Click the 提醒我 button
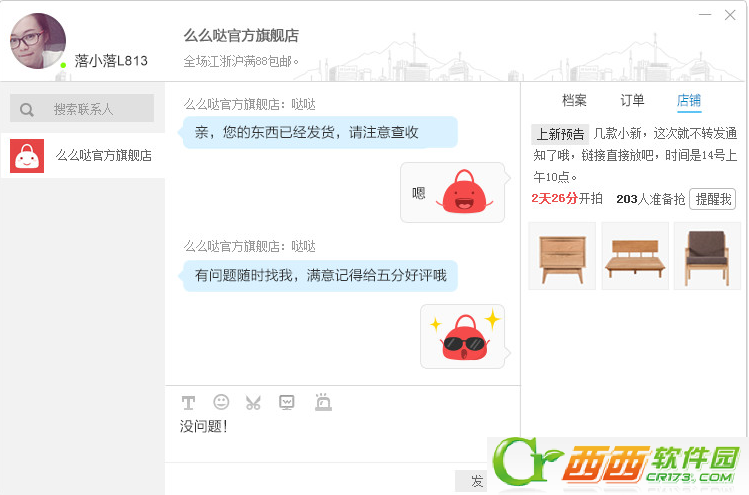The width and height of the screenshot is (749, 495). [x=713, y=199]
